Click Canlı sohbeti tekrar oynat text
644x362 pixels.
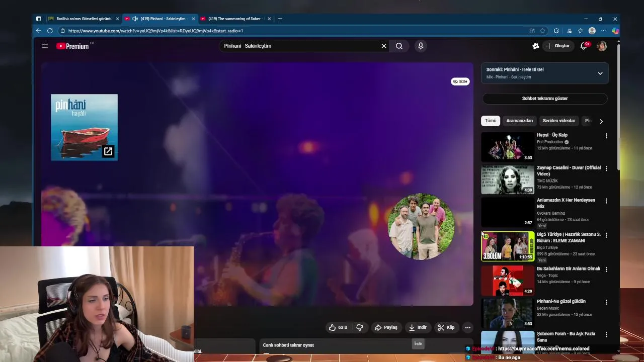pos(288,345)
